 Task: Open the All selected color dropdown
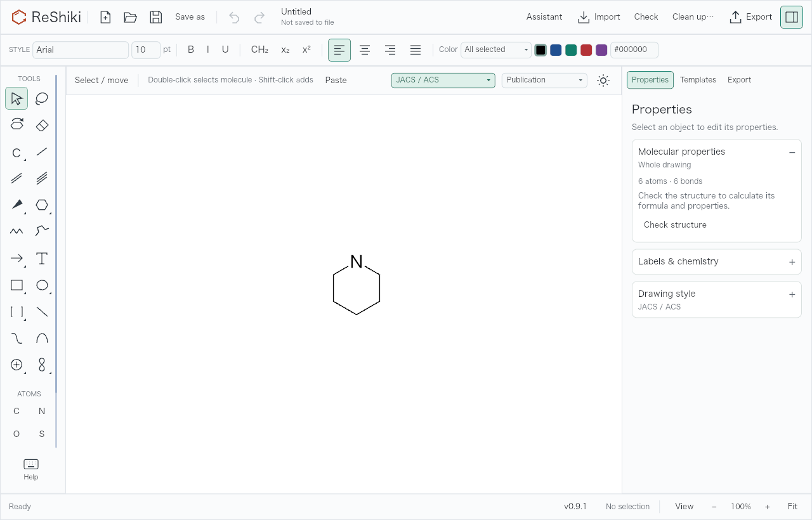coord(496,50)
